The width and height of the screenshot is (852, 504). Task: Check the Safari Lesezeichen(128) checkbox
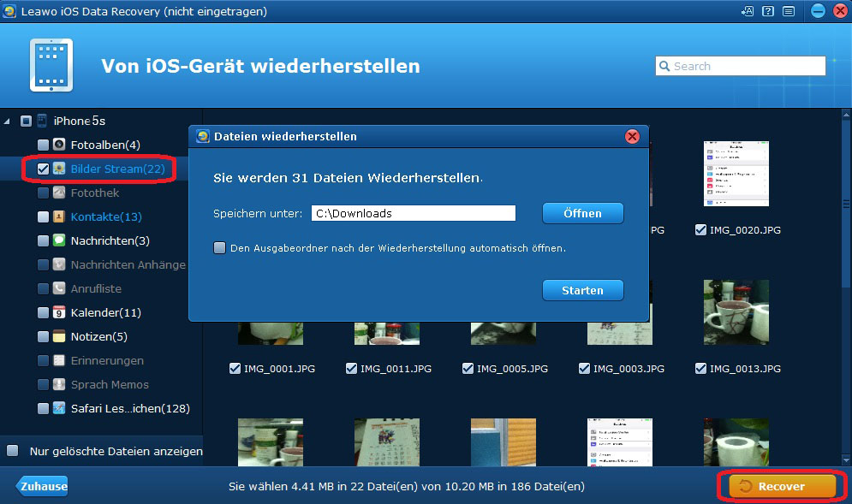pyautogui.click(x=43, y=408)
